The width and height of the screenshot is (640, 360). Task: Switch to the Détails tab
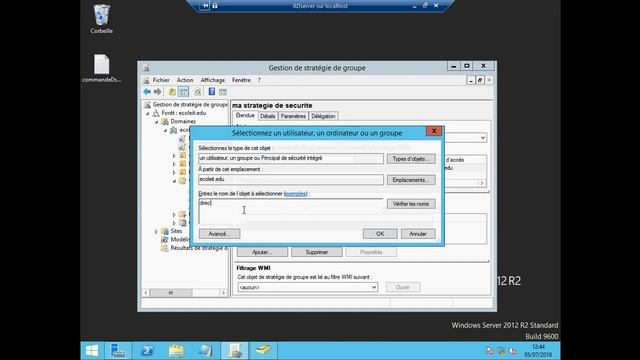coord(268,116)
